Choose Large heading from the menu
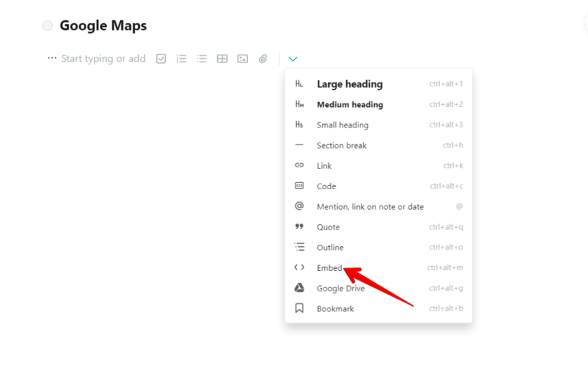This screenshot has width=588, height=373. [x=379, y=84]
